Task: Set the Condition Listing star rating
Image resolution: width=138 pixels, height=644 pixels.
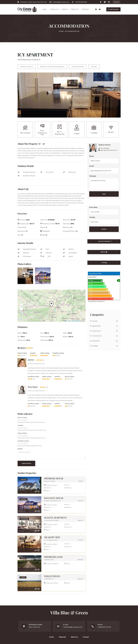Action: (x=23, y=444)
